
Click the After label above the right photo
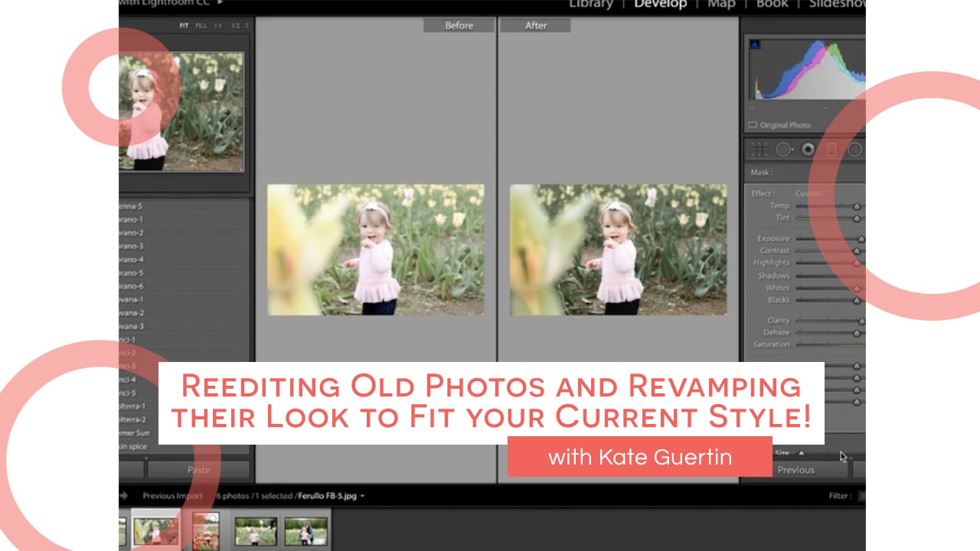tap(536, 25)
